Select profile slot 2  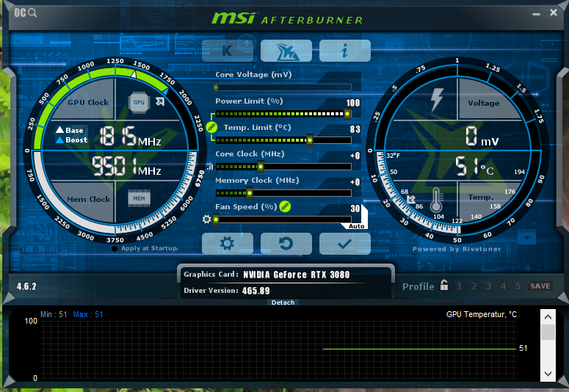474,286
